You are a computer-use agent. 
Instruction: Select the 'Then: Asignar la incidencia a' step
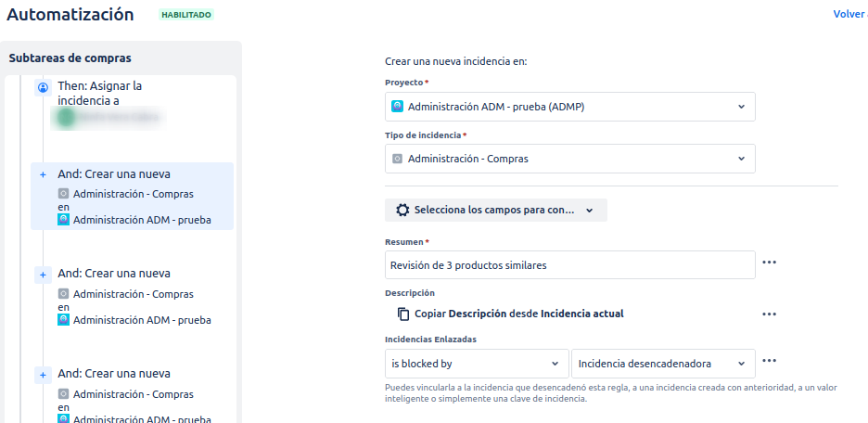(x=100, y=93)
